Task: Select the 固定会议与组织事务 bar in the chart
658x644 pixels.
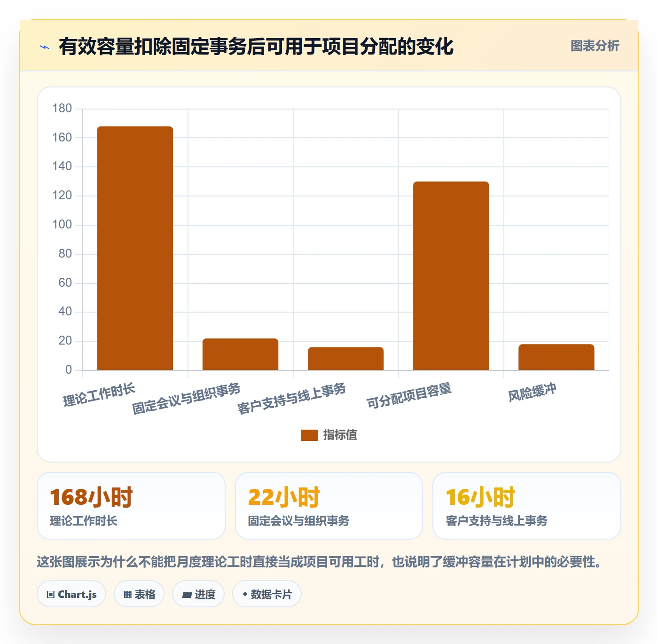Action: pyautogui.click(x=240, y=354)
